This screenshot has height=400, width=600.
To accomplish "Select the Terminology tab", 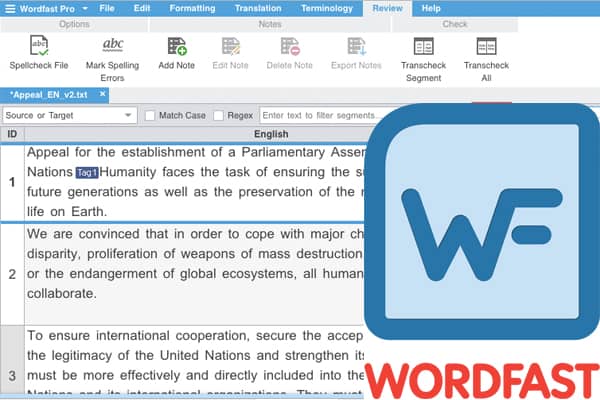I will pyautogui.click(x=327, y=8).
